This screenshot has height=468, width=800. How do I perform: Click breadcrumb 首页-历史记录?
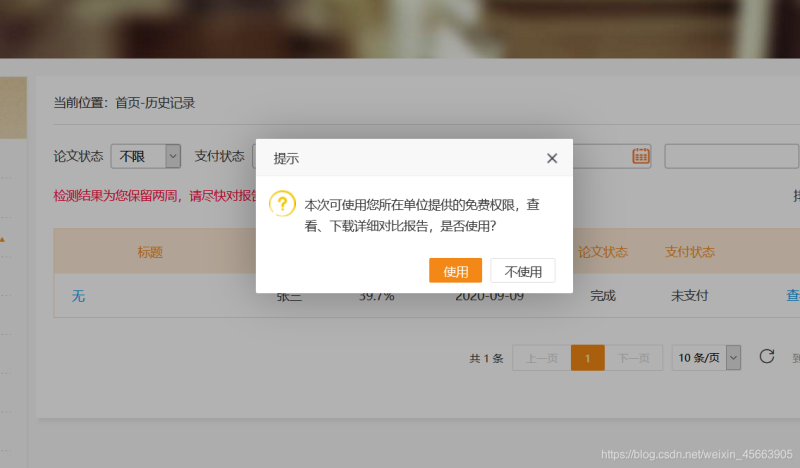155,103
